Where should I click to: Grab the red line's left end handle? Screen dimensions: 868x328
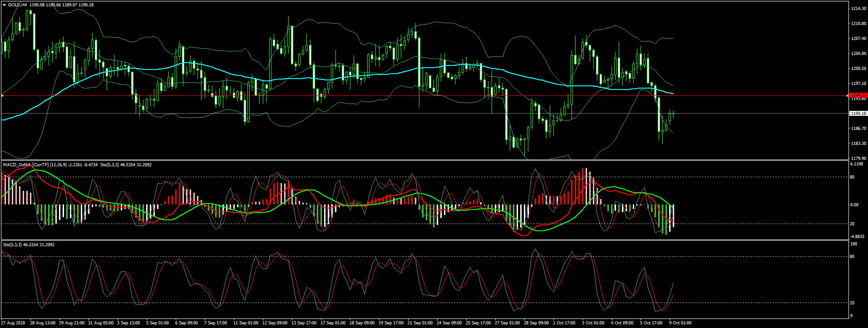click(x=2, y=95)
